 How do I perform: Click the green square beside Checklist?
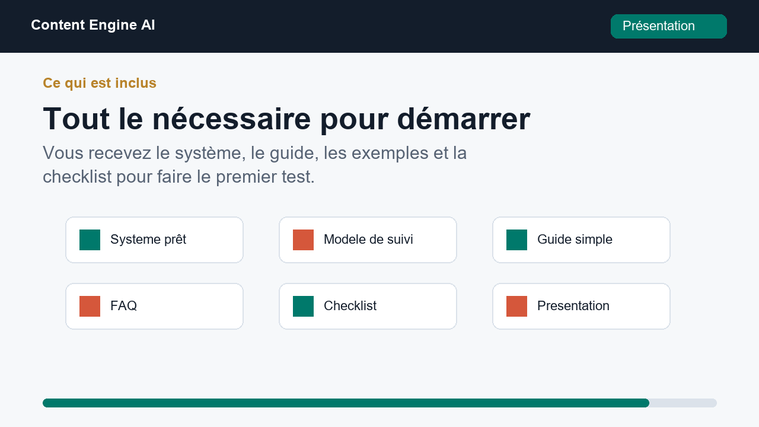[x=303, y=306]
